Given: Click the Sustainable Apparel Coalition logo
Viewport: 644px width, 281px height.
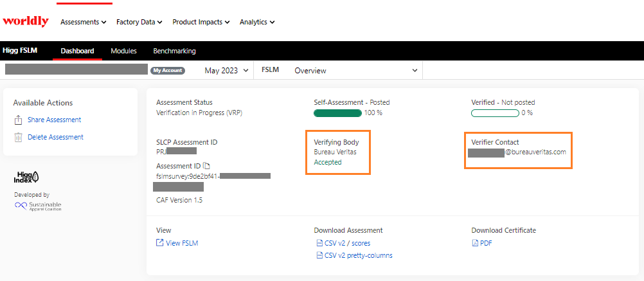Looking at the screenshot, I should [38, 206].
